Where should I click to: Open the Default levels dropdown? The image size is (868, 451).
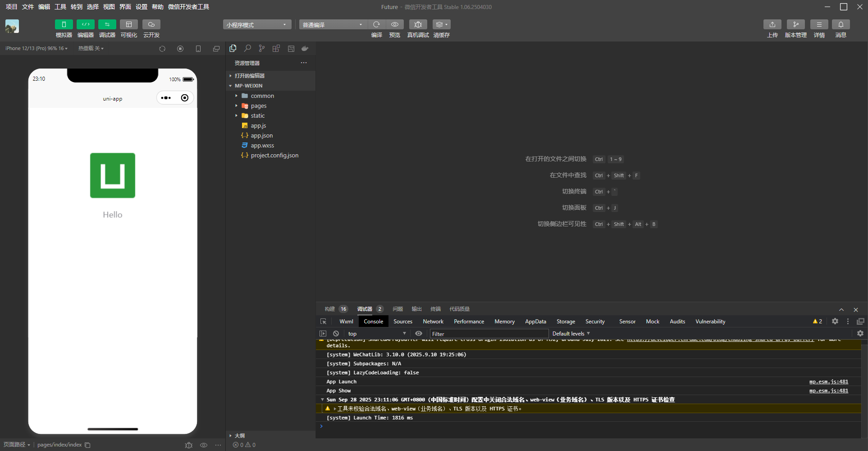(571, 334)
